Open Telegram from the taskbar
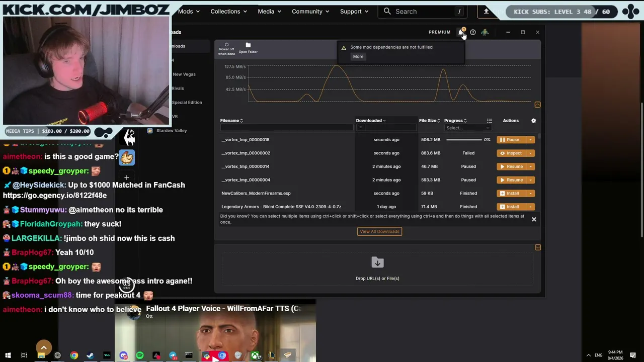 [x=173, y=356]
